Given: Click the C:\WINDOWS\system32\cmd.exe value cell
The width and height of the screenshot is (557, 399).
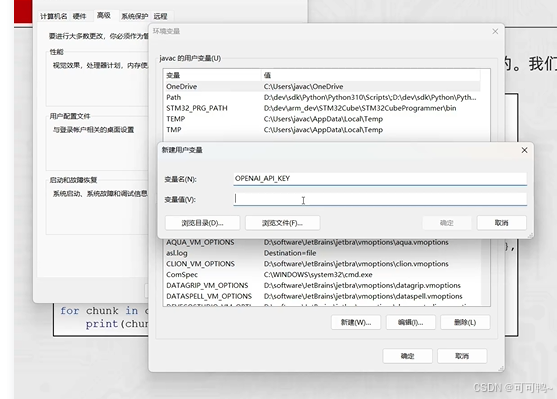Looking at the screenshot, I should (x=318, y=275).
